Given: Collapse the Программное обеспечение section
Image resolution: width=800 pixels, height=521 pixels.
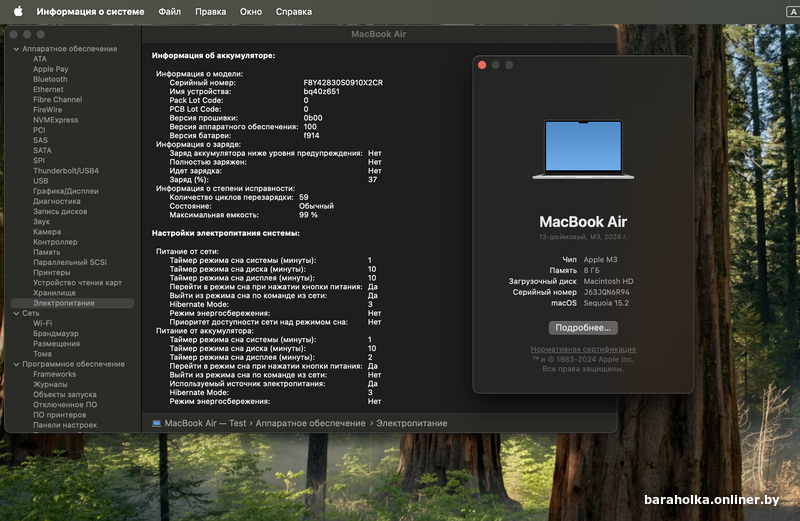Looking at the screenshot, I should click(x=14, y=364).
